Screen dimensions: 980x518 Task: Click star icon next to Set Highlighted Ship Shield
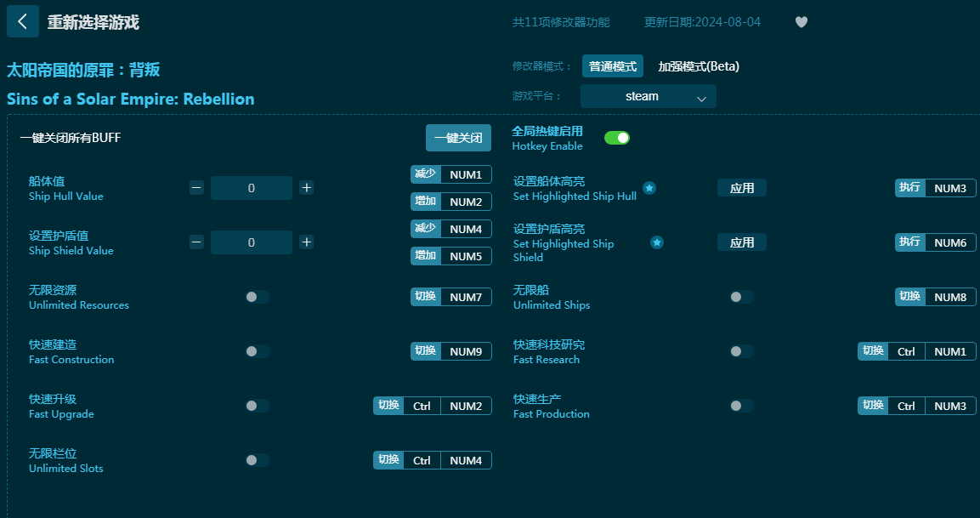656,242
